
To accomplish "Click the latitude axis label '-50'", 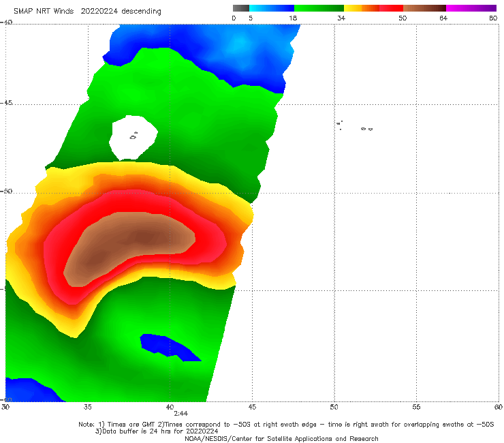I will coord(6,191).
